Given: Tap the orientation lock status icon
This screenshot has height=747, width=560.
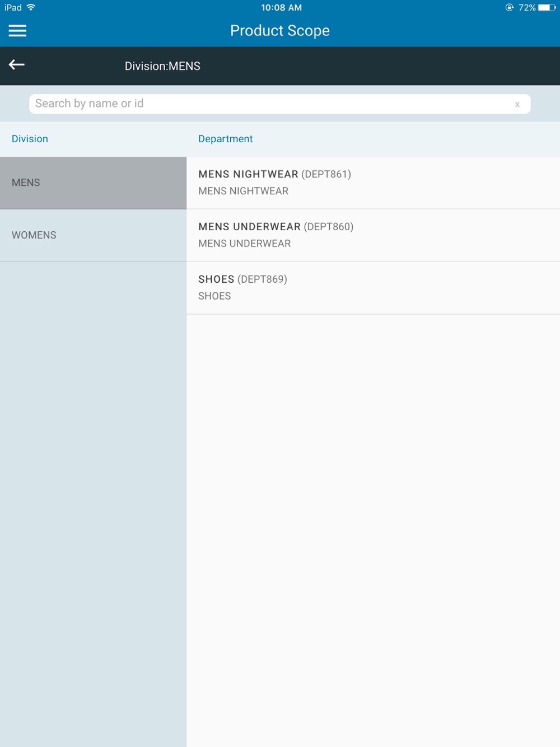Looking at the screenshot, I should click(x=509, y=8).
